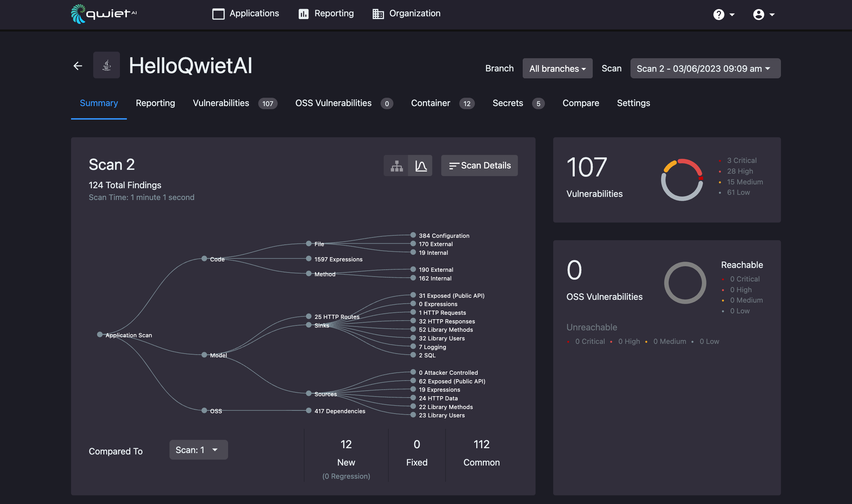Click the vulnerabilities severity donut chart
This screenshot has width=852, height=504.
pyautogui.click(x=682, y=180)
